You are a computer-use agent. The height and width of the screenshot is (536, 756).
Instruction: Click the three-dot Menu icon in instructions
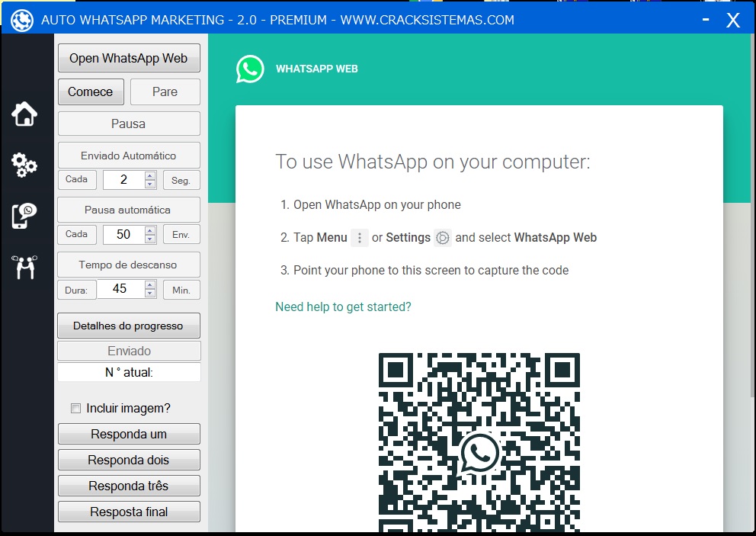[x=359, y=238]
